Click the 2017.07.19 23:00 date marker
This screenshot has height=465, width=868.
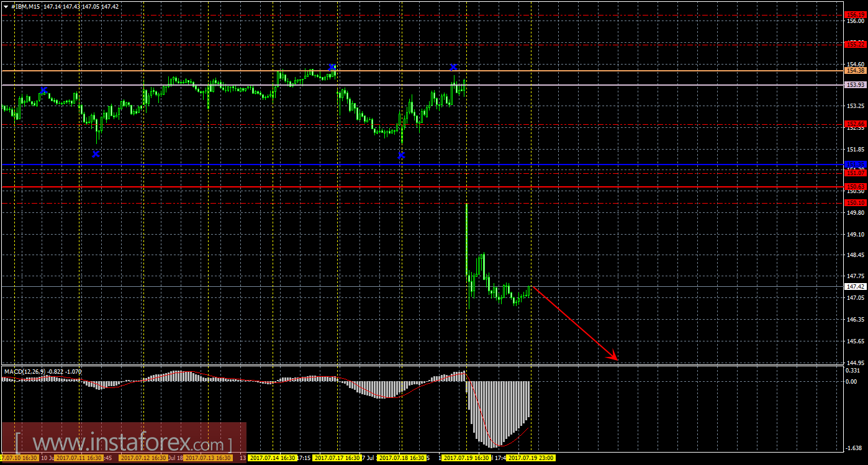pos(531,458)
